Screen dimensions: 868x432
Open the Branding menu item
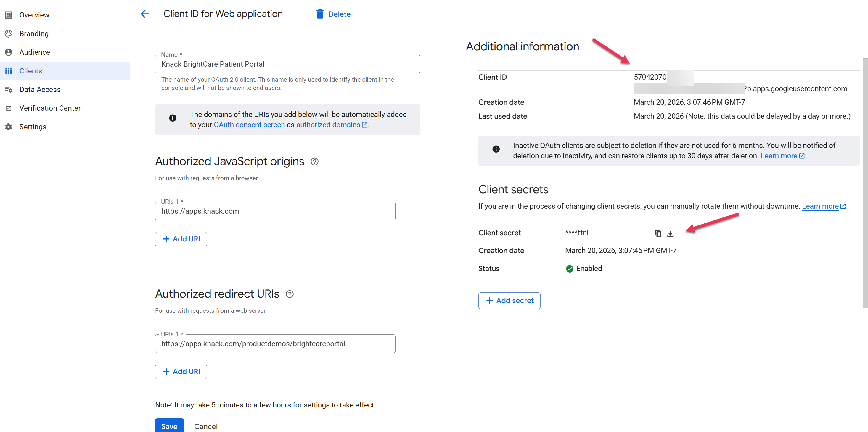tap(34, 33)
